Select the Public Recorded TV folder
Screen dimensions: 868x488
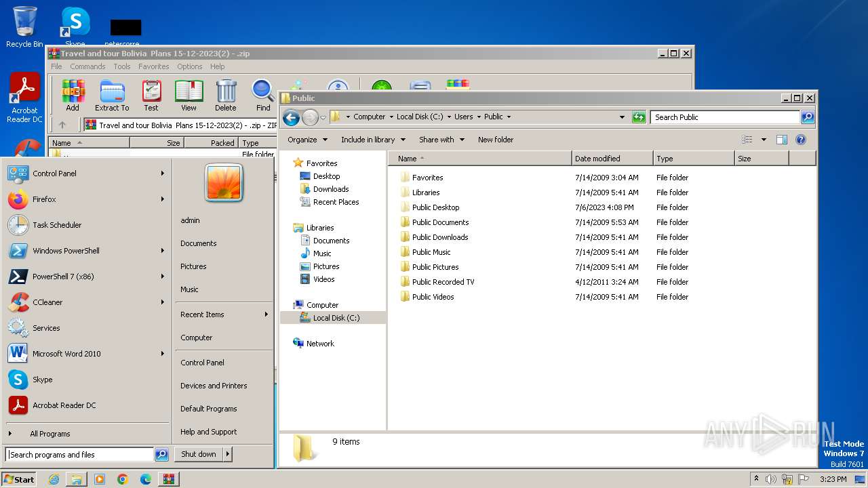[443, 282]
